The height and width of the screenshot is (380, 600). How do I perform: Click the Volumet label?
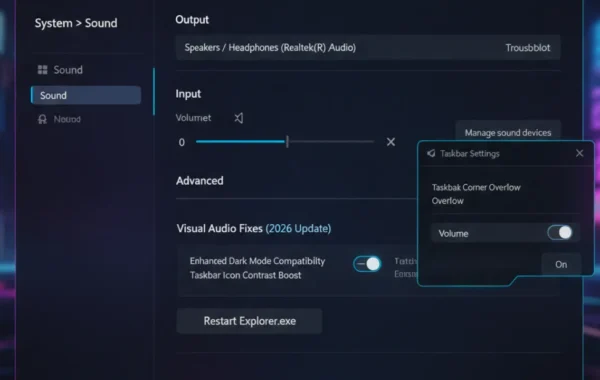click(x=193, y=118)
